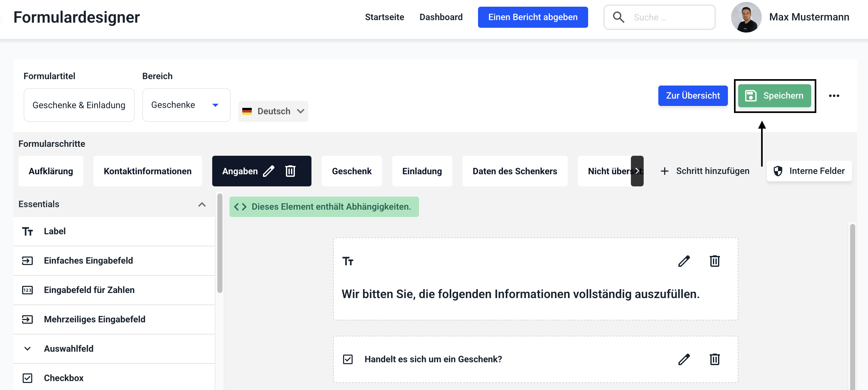Edit the 'Handelt es sich' checkbox element
This screenshot has height=390, width=868.
coord(684,359)
